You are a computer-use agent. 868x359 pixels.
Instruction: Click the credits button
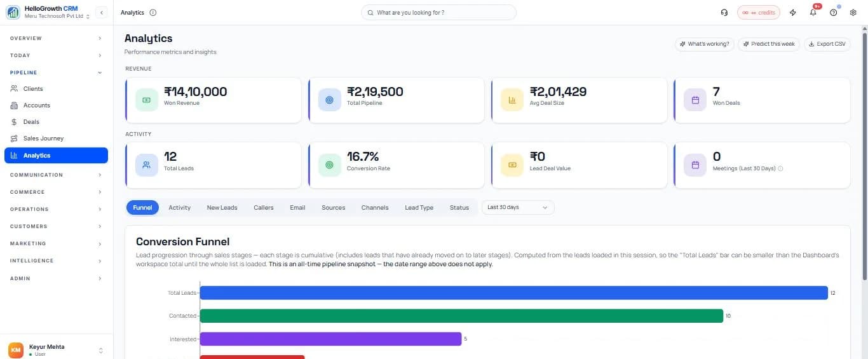[759, 13]
